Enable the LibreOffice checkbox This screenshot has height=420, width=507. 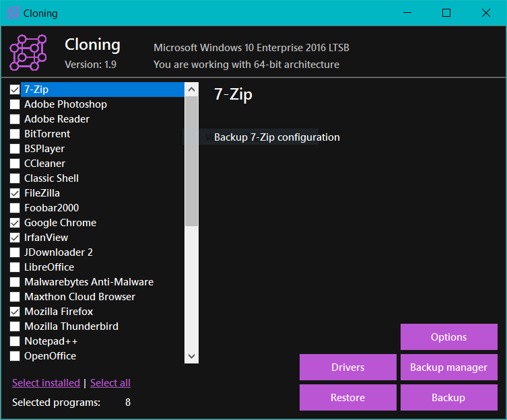[15, 267]
